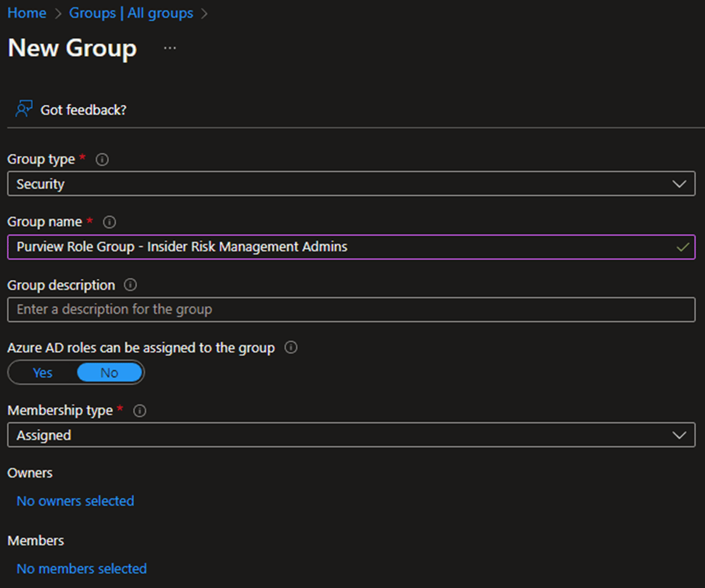Click the No side of the toggle
Screen dimensions: 705x588
click(109, 372)
